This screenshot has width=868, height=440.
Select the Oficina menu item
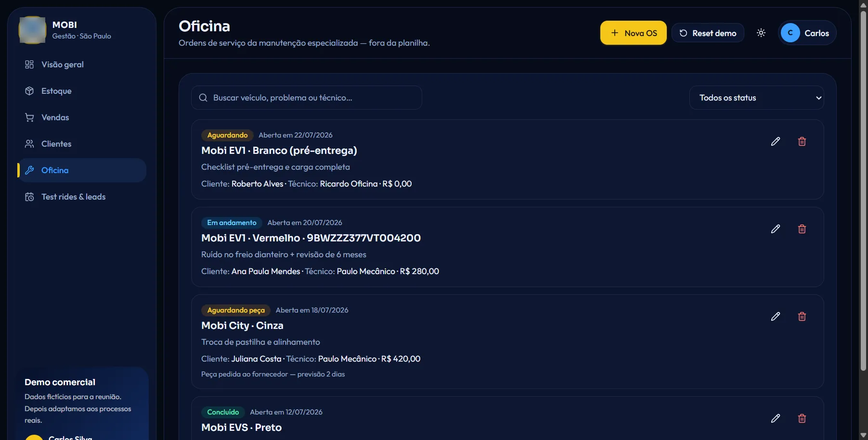(x=82, y=170)
